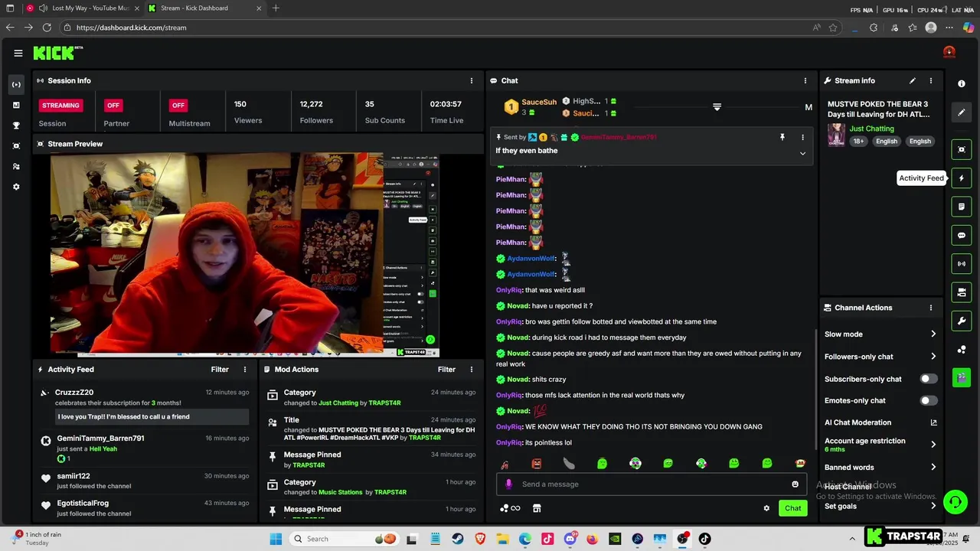
Task: Click the Just Chatting category link in Stream info
Action: click(871, 129)
